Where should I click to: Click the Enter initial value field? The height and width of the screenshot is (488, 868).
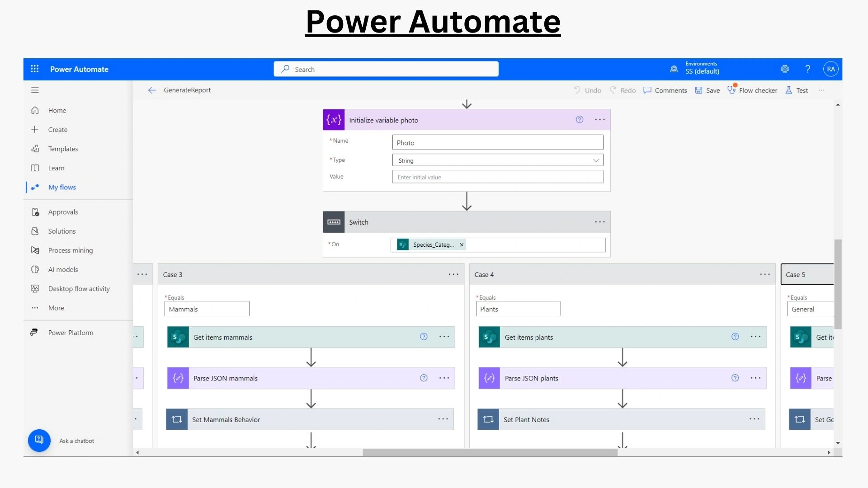[x=498, y=177]
